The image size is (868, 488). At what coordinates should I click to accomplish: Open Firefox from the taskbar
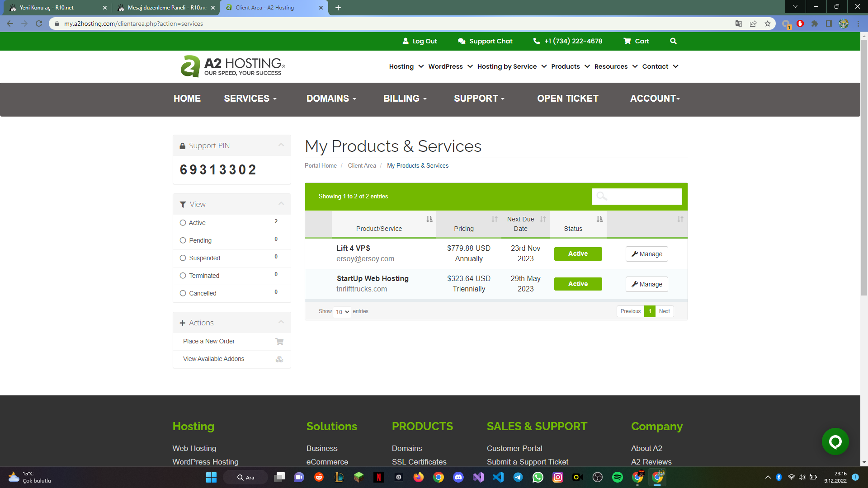419,477
